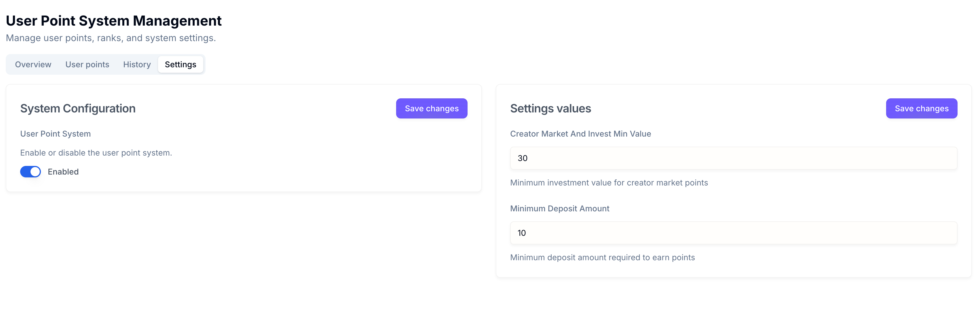Click the Settings values heading

point(550,109)
